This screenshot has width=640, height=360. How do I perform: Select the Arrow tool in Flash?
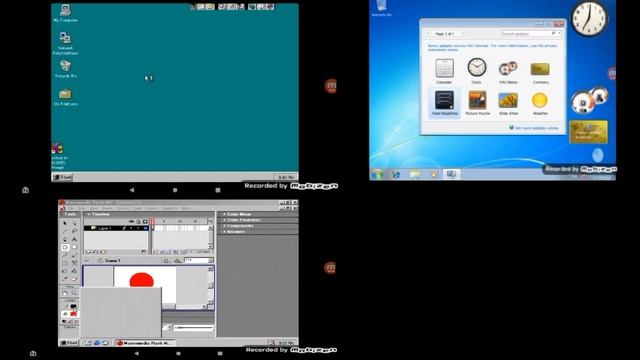[64, 223]
